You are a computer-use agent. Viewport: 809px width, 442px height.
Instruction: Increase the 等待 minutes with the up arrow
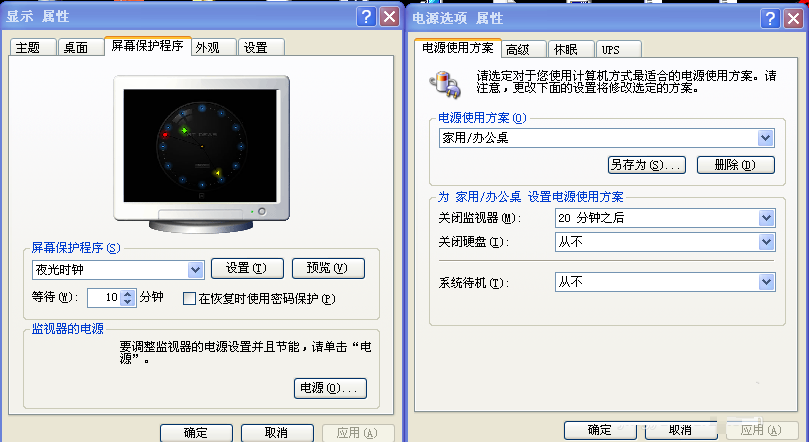[x=128, y=292]
